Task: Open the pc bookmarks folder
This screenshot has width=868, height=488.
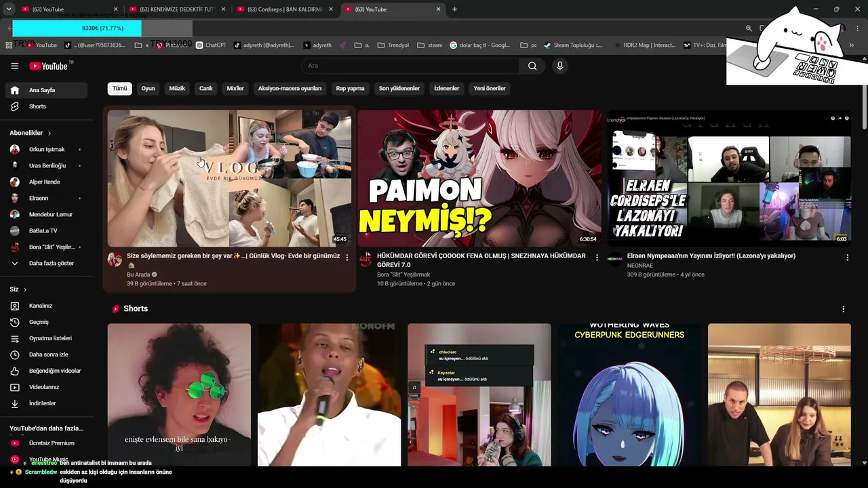Action: 528,45
